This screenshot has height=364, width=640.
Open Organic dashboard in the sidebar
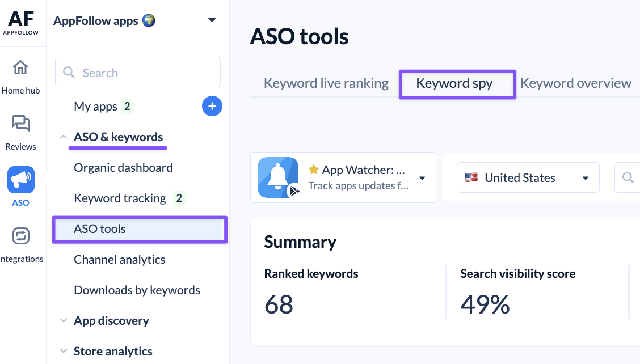click(123, 168)
